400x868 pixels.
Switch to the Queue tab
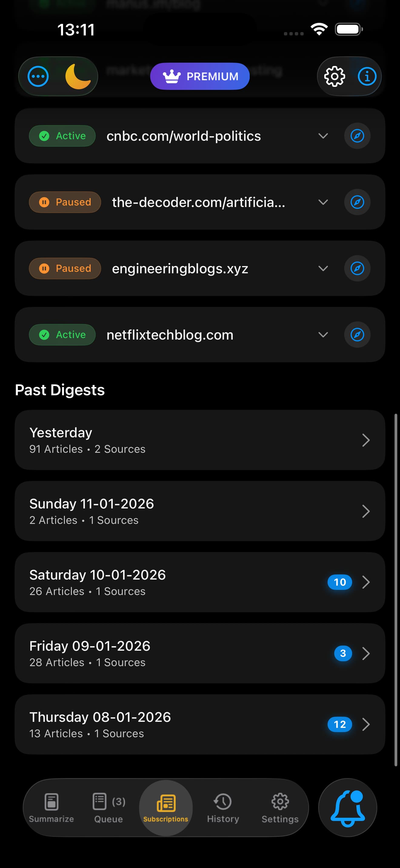pos(108,808)
